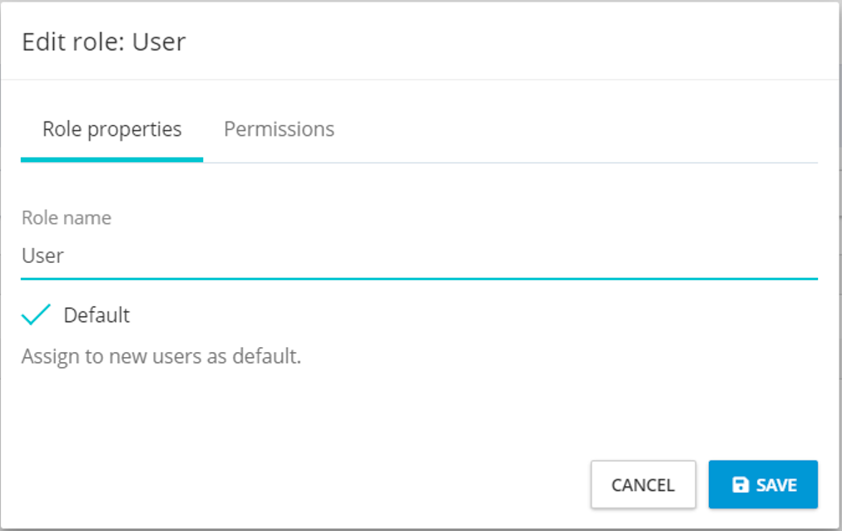Focus the Role name input field

[x=419, y=256]
